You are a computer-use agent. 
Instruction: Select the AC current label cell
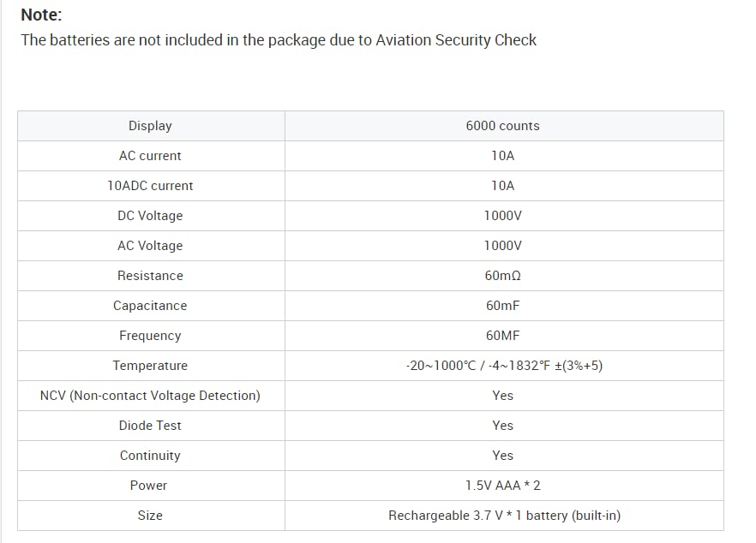(150, 156)
